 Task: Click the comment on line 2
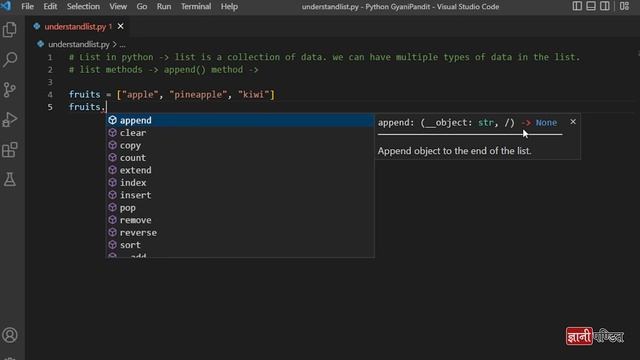[x=163, y=70]
